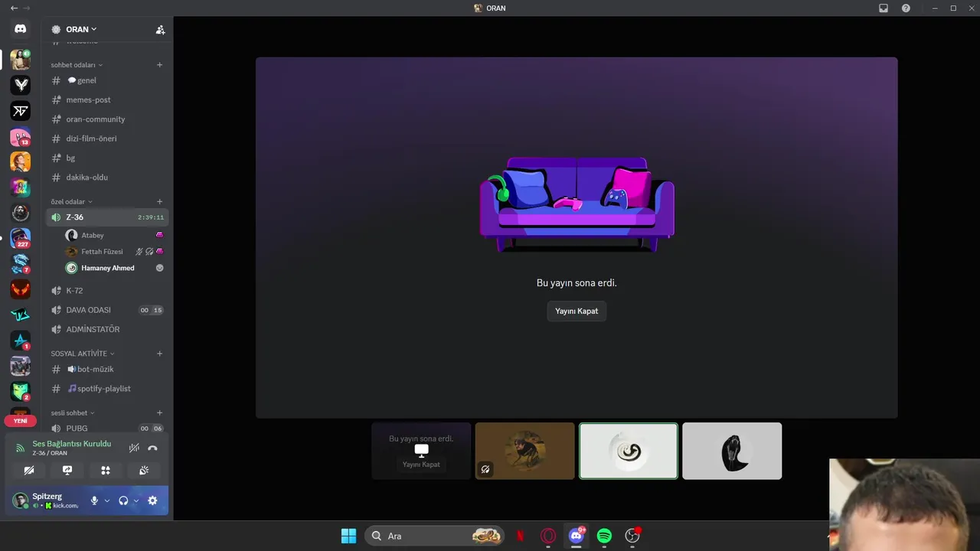The height and width of the screenshot is (551, 980).
Task: Select the dog avatar participant tile
Action: click(x=525, y=452)
